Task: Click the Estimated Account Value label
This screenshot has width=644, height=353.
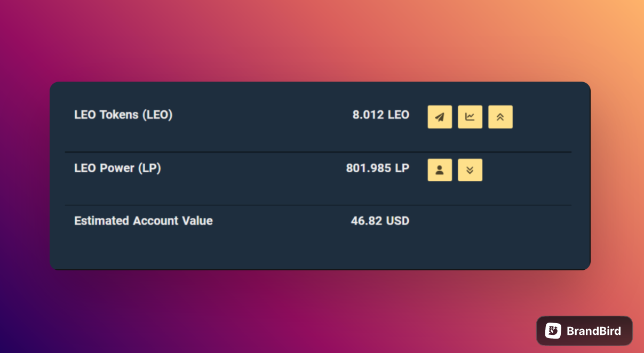Action: point(144,221)
